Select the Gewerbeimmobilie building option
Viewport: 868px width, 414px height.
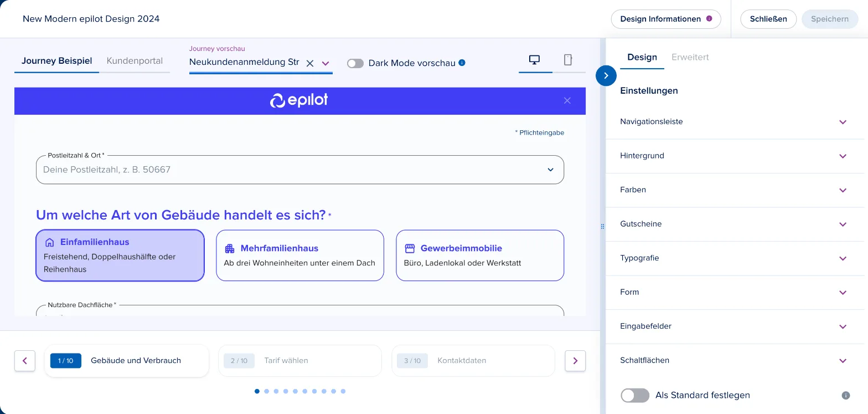(x=480, y=255)
